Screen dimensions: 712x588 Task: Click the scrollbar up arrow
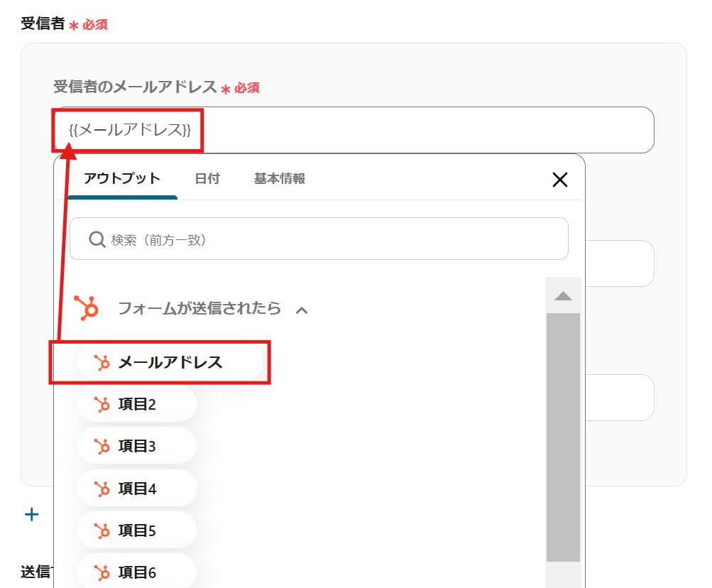pyautogui.click(x=563, y=296)
